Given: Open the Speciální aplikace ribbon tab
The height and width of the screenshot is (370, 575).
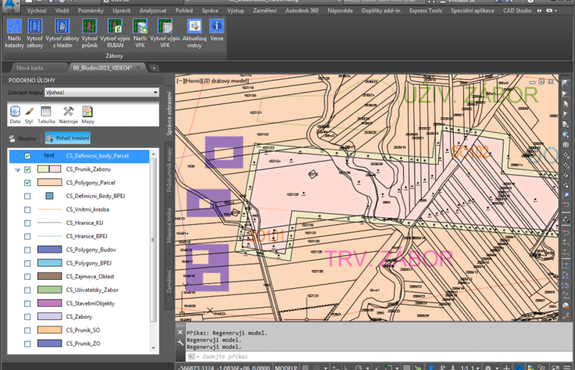Looking at the screenshot, I should point(472,11).
